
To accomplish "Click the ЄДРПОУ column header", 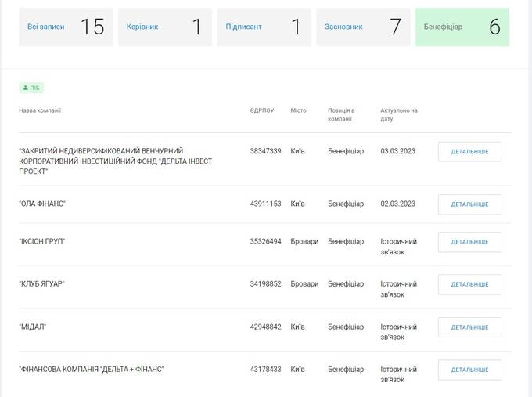I will pyautogui.click(x=262, y=110).
